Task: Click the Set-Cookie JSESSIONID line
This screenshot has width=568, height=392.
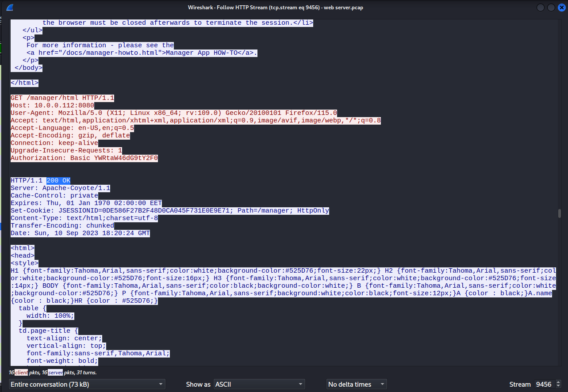Action: pyautogui.click(x=170, y=210)
